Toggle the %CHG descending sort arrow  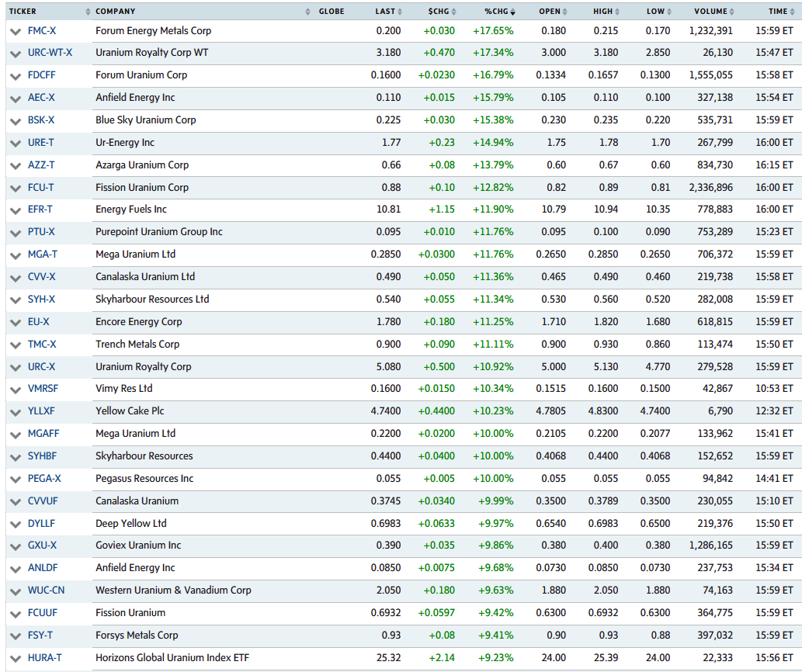(512, 12)
